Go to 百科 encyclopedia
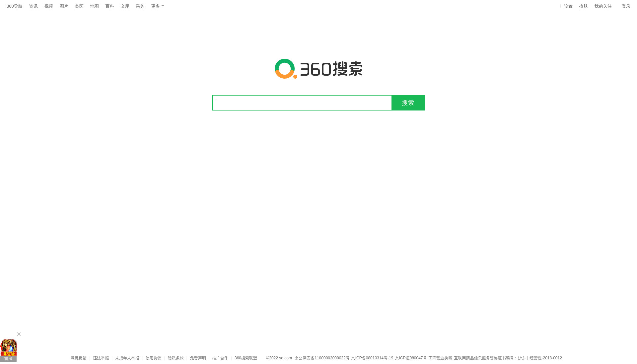 click(110, 6)
